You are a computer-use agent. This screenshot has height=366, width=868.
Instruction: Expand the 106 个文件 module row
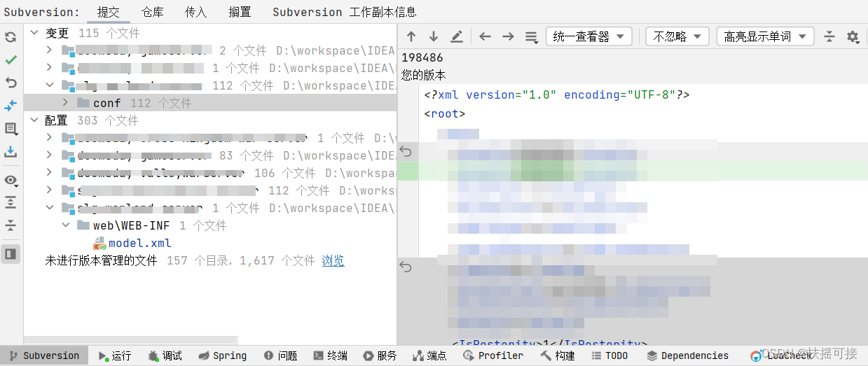[x=48, y=173]
